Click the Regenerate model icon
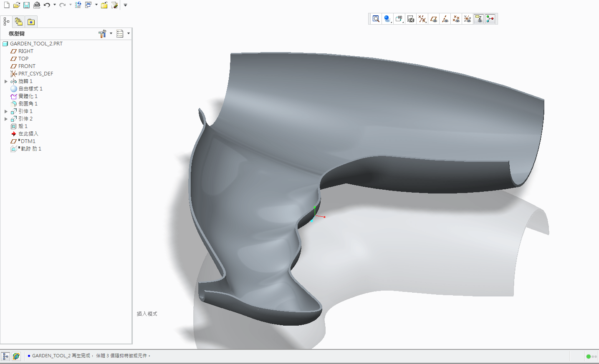599x364 pixels. [x=78, y=5]
